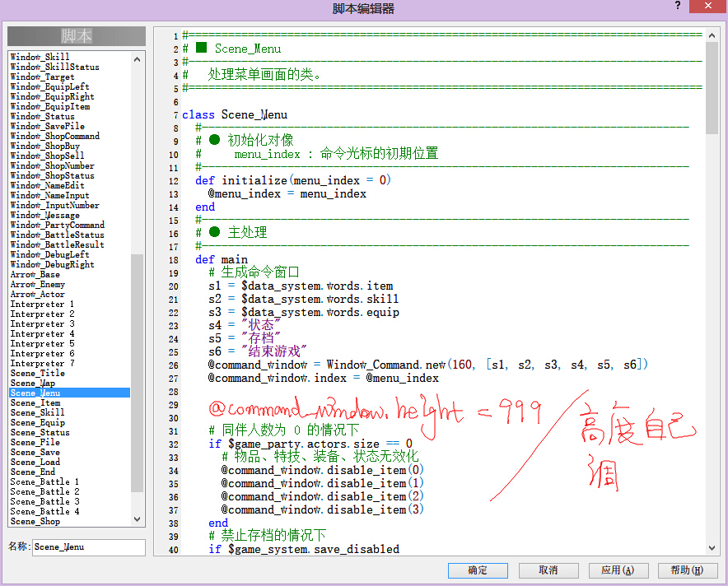Click empty code line 28

[441, 392]
